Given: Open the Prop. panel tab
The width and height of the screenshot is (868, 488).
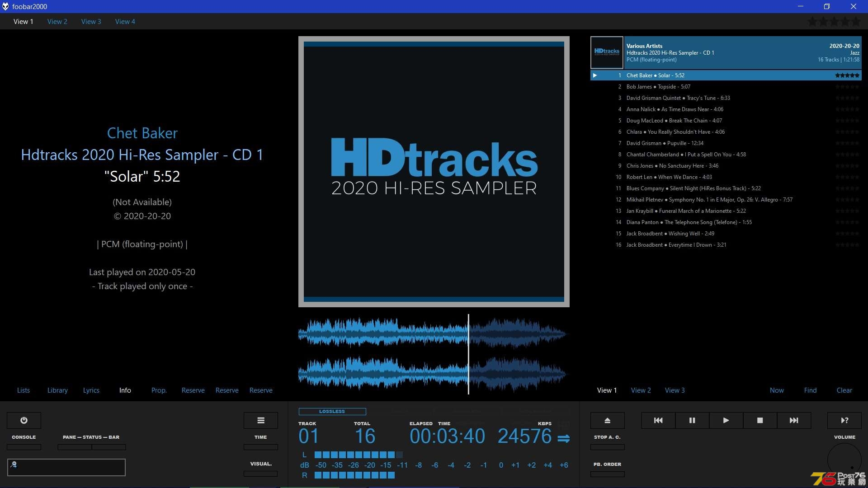Looking at the screenshot, I should coord(159,390).
